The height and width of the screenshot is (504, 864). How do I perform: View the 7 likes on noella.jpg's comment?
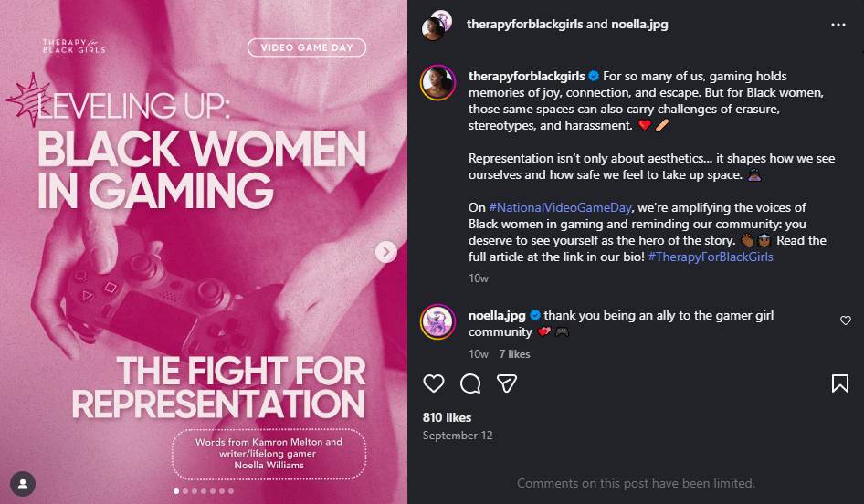click(x=514, y=354)
